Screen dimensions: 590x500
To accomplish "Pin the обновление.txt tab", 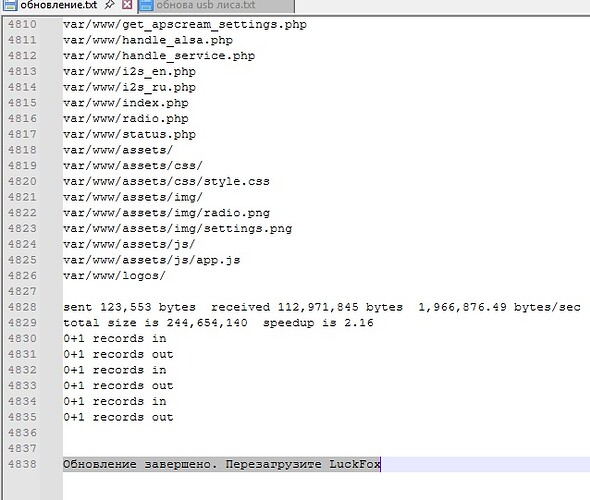I will point(109,5).
